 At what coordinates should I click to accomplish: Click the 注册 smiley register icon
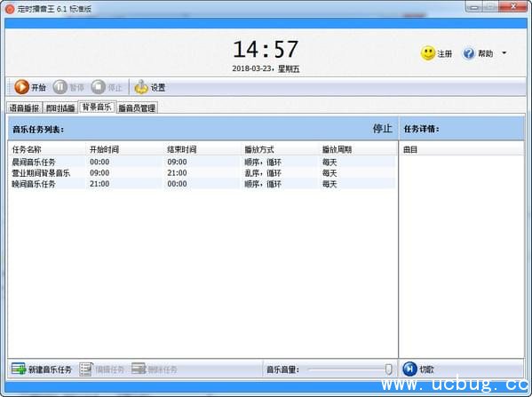pos(436,53)
